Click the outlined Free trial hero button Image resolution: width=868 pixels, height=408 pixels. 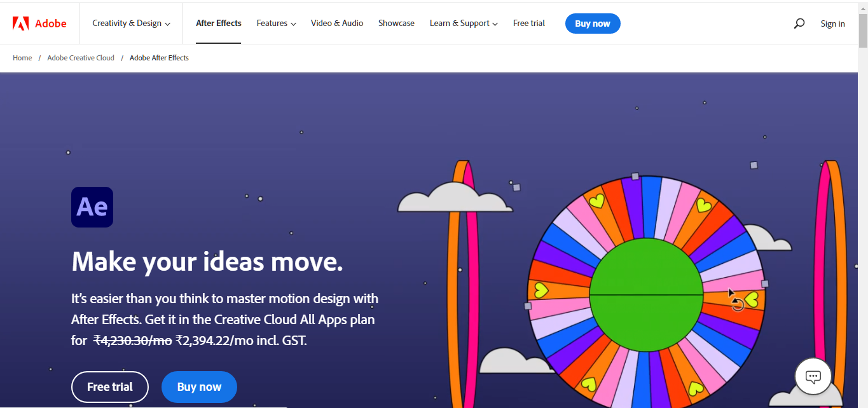[x=110, y=387]
